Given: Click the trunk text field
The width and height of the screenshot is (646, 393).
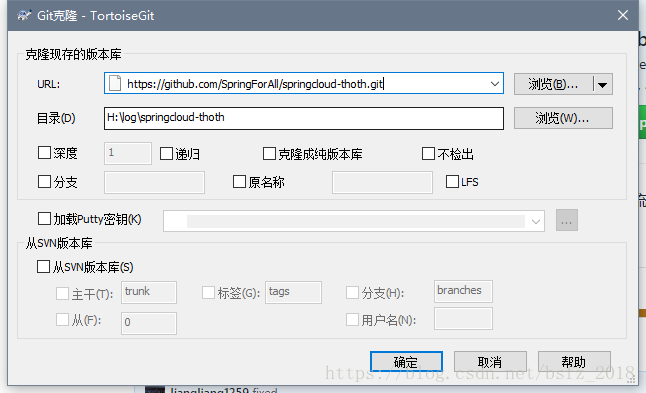Looking at the screenshot, I should pyautogui.click(x=149, y=292).
